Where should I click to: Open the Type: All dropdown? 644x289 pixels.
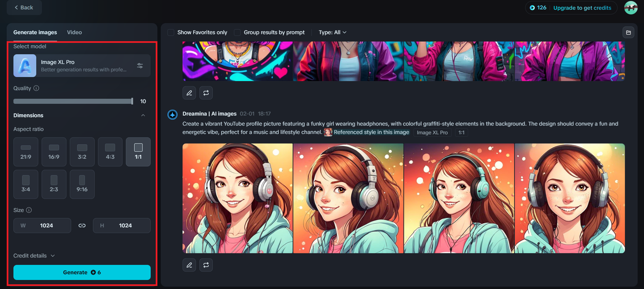333,32
